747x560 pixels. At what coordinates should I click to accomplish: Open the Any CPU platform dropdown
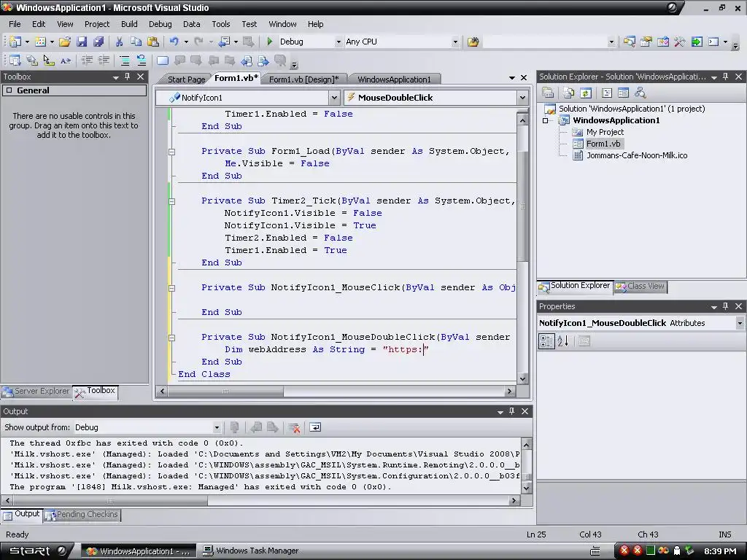pyautogui.click(x=455, y=42)
